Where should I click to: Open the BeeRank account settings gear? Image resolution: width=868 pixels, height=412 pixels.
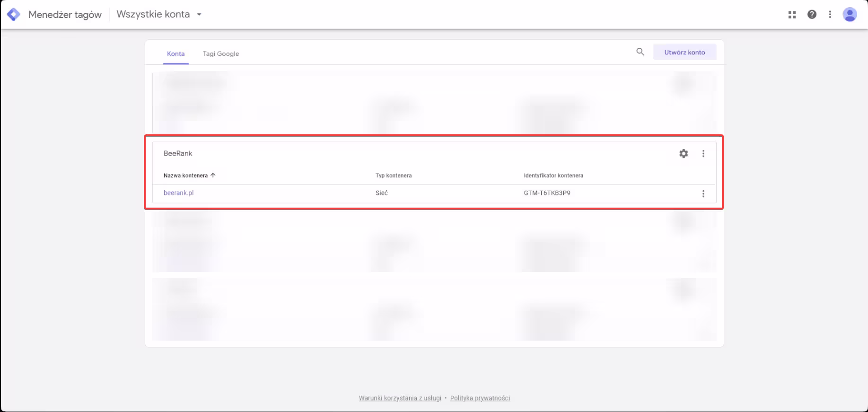point(684,153)
